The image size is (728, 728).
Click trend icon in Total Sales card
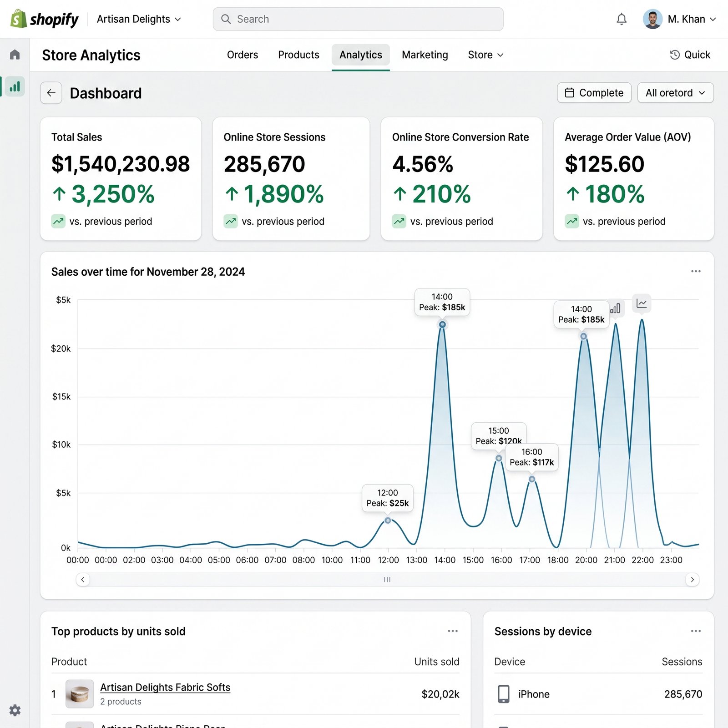pos(58,222)
